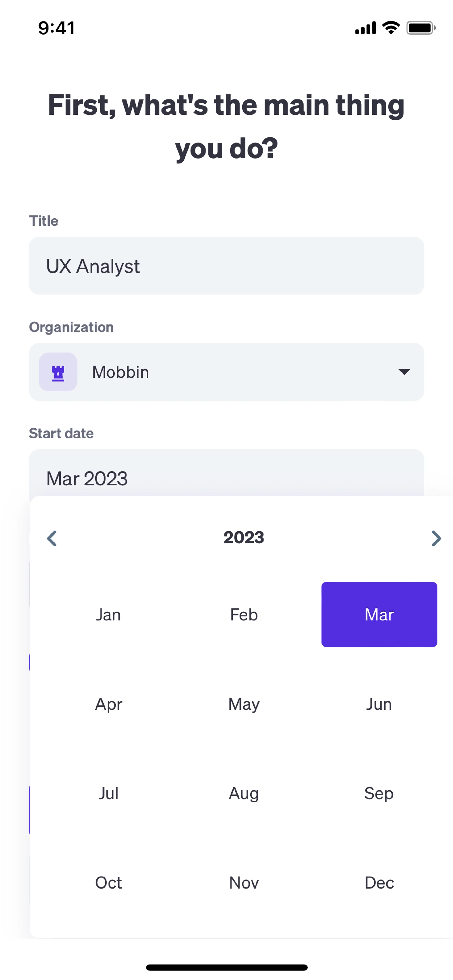
Task: Select Sep in the month picker
Action: click(x=379, y=793)
